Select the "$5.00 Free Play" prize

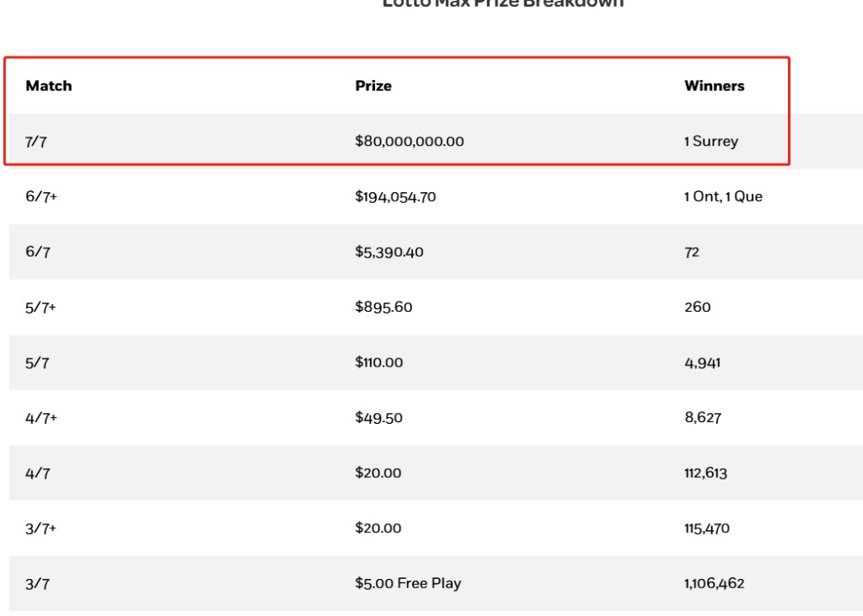click(x=408, y=583)
